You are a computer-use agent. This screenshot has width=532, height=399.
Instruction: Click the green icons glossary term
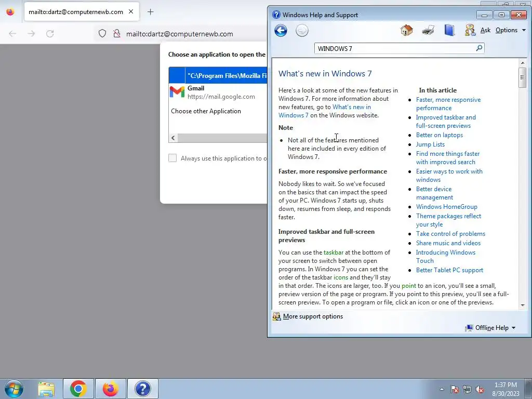coord(341,277)
